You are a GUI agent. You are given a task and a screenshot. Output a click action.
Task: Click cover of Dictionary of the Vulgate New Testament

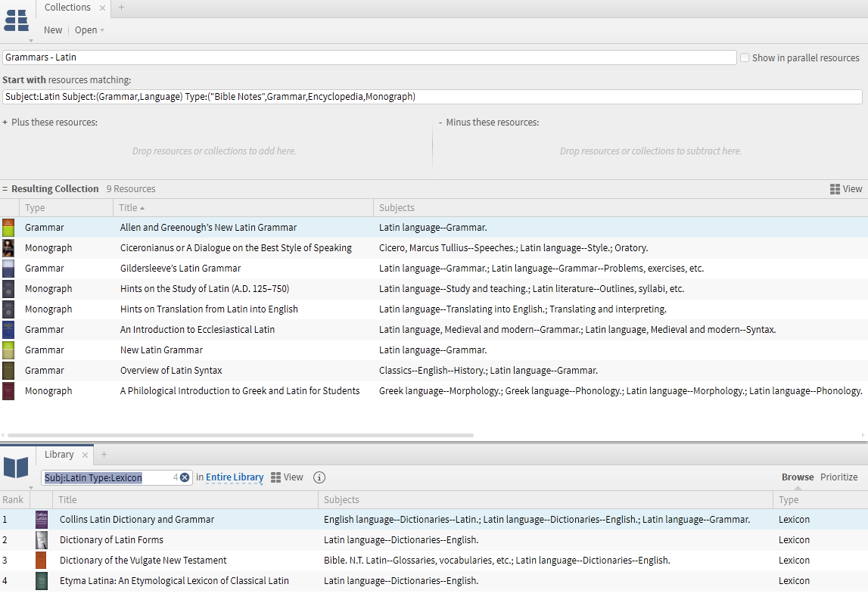[x=42, y=561]
